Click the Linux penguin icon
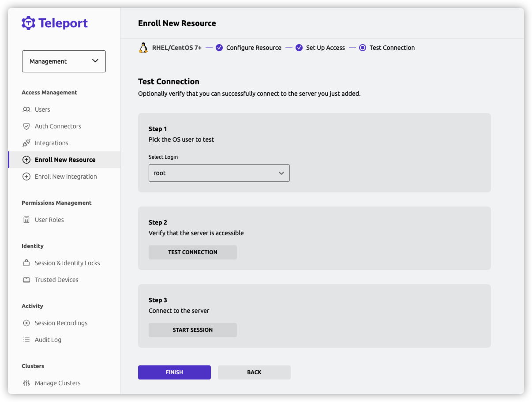Screen dimensions: 532x402 (x=143, y=48)
